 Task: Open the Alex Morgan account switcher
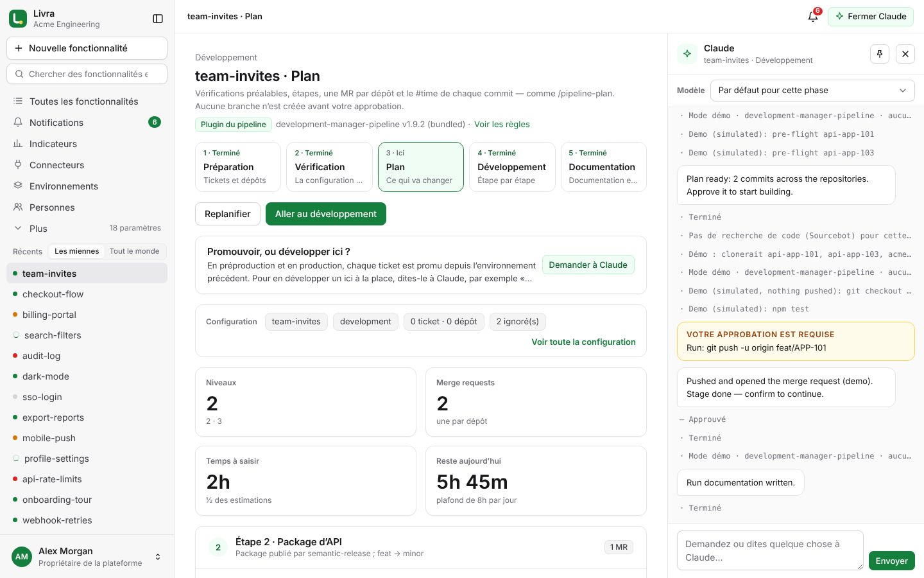pyautogui.click(x=87, y=557)
